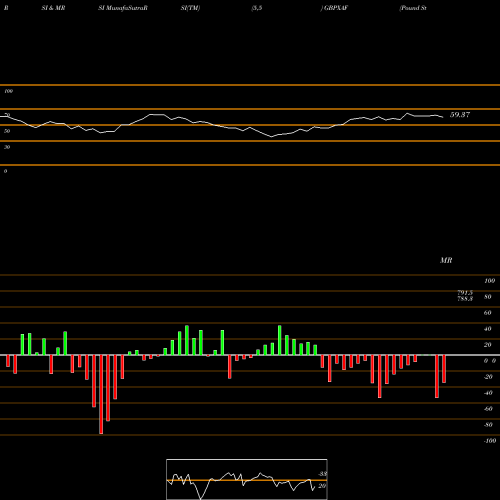Click the '0 0' zero label on MR axis
Viewport: 500px width, 500px height.
pyautogui.click(x=490, y=361)
